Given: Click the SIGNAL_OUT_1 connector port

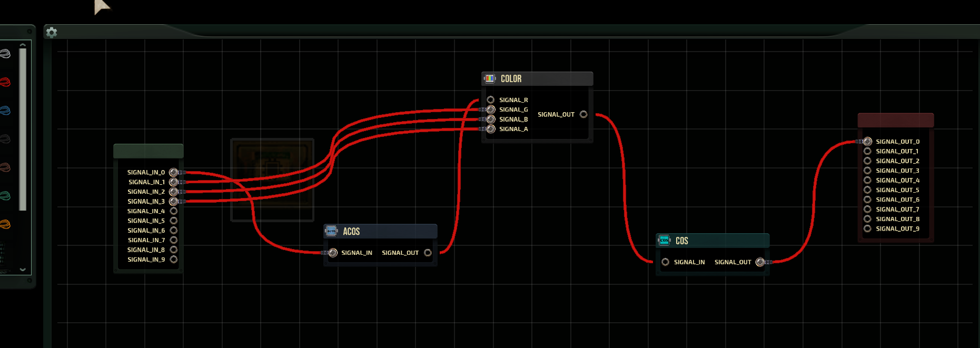Looking at the screenshot, I should 867,151.
